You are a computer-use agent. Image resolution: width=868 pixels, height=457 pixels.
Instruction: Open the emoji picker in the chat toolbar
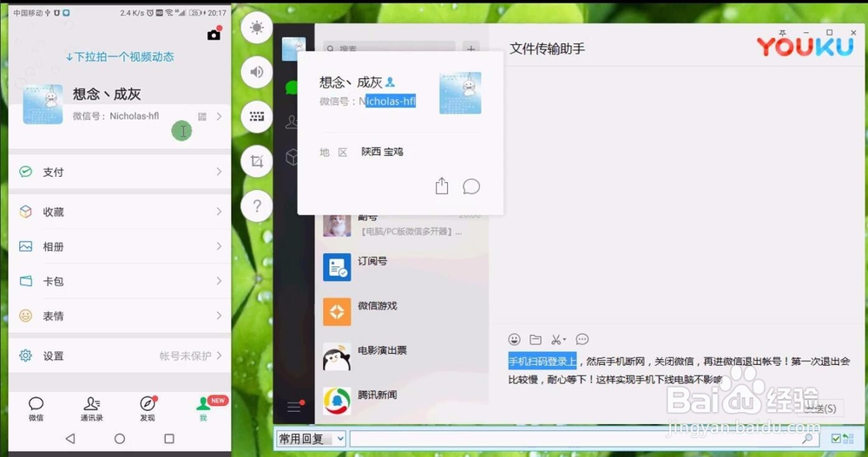[514, 339]
